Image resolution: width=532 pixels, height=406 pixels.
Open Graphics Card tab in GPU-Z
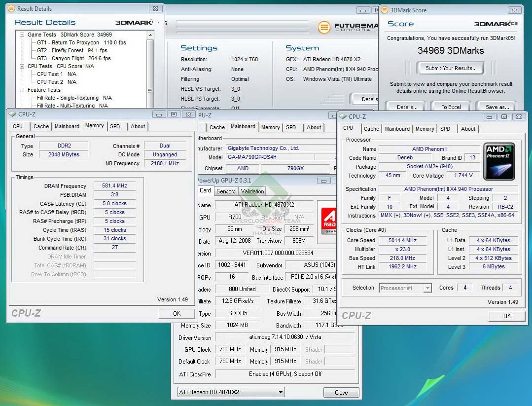point(205,190)
